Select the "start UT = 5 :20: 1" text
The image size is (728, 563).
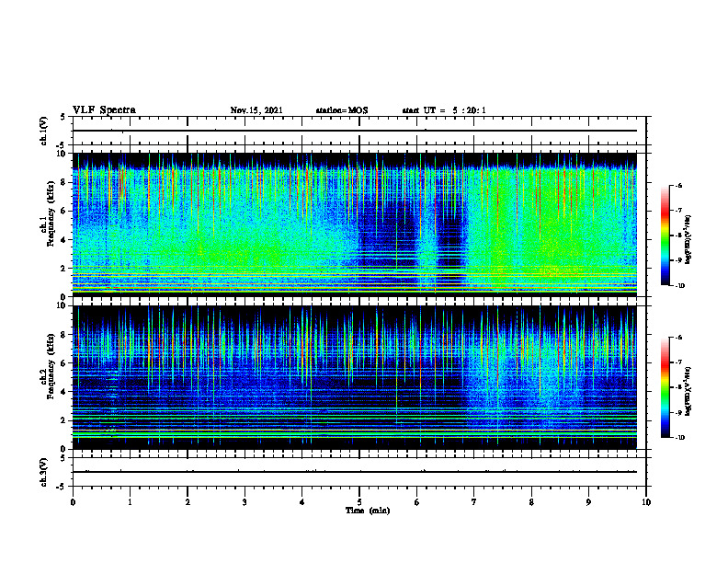[x=444, y=110]
